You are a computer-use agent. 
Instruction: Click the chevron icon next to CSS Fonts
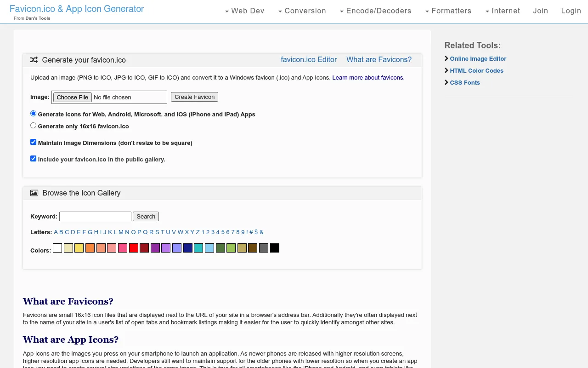point(447,82)
